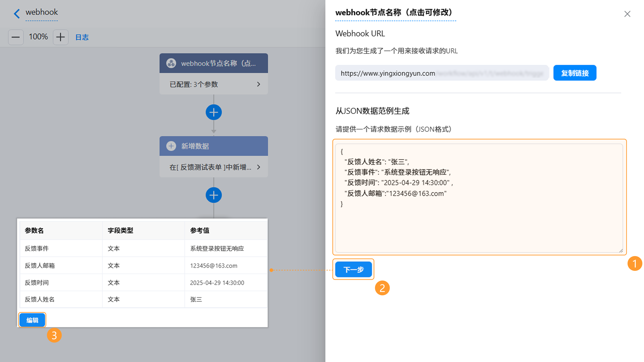Click 已配置: 3个参数 summary text
The height and width of the screenshot is (362, 644).
click(194, 84)
